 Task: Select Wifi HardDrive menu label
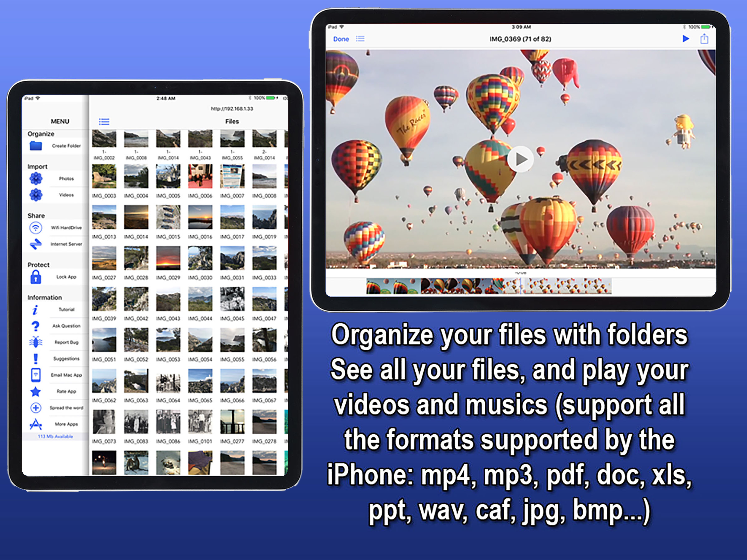(66, 228)
